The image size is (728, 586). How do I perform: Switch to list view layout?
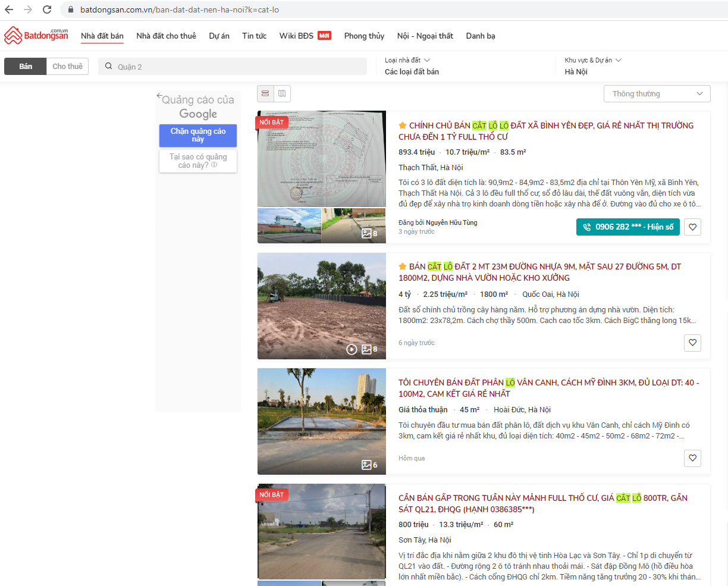tap(265, 93)
